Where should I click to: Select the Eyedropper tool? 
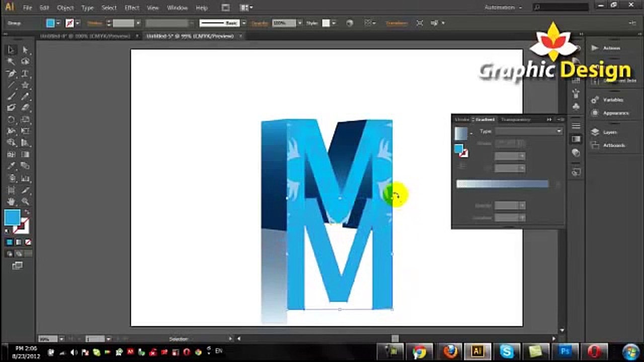pyautogui.click(x=11, y=166)
